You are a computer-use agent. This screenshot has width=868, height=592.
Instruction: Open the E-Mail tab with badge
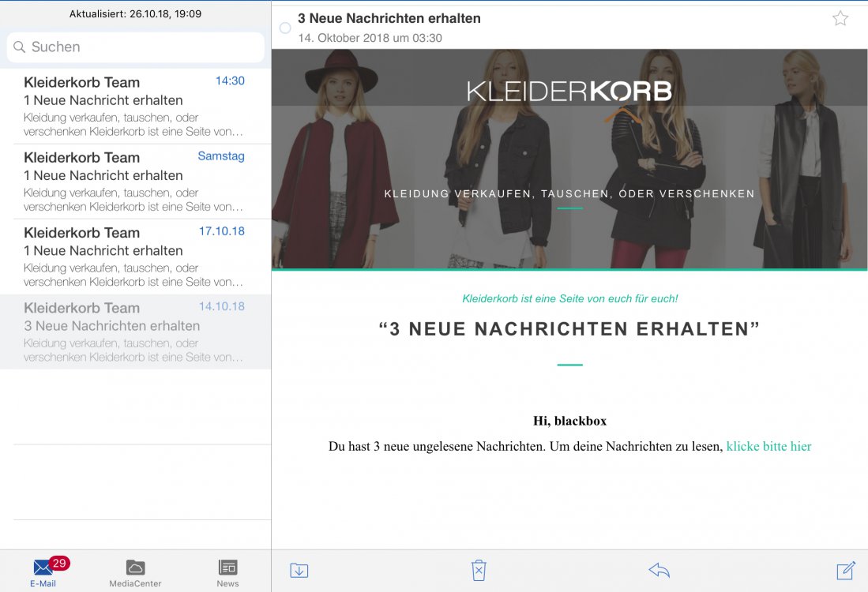[x=43, y=572]
